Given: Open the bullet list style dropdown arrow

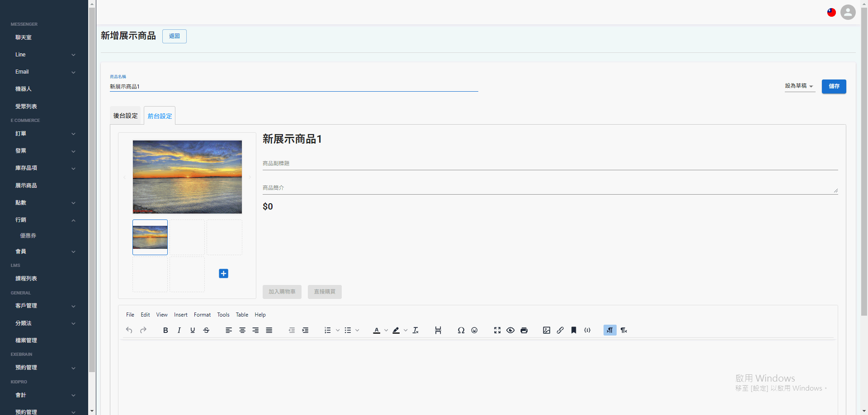Looking at the screenshot, I should pyautogui.click(x=357, y=330).
